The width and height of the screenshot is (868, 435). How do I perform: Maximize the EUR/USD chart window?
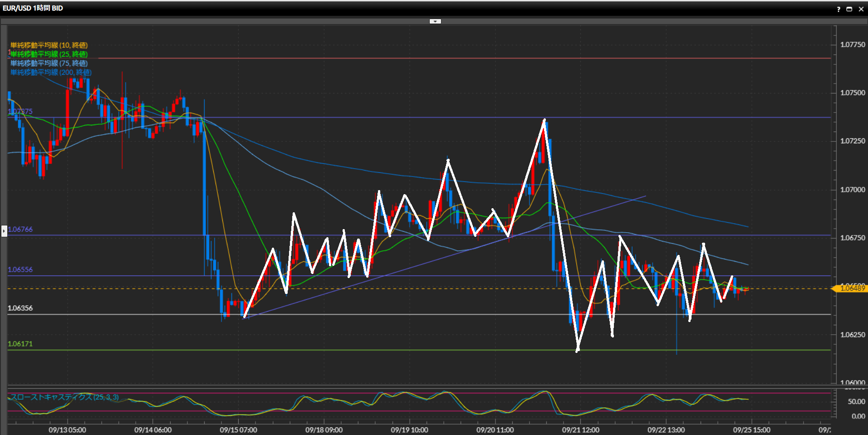849,9
